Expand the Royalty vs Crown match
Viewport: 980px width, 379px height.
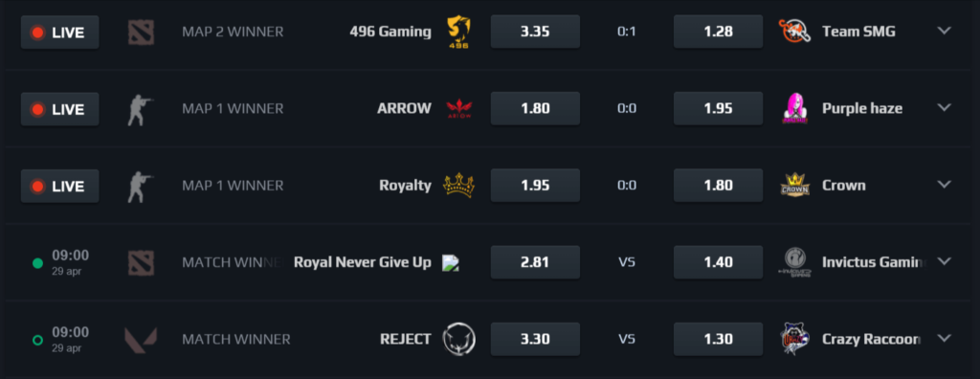pos(944,185)
